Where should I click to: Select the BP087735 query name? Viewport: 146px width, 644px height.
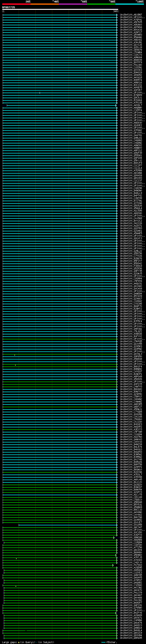(8, 8)
